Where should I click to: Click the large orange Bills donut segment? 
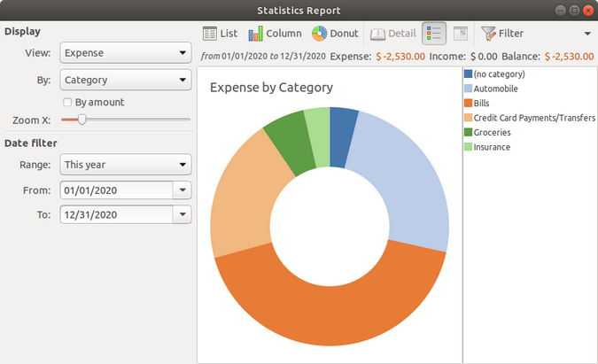click(x=330, y=299)
